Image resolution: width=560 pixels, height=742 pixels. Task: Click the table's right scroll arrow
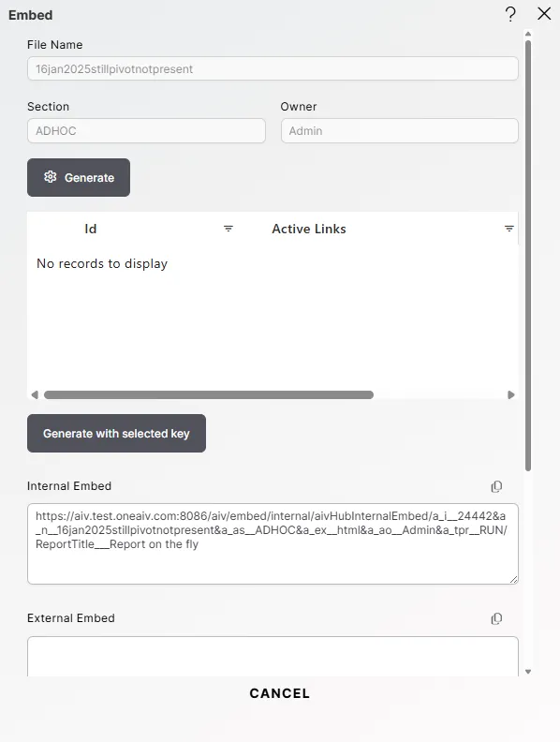click(510, 394)
